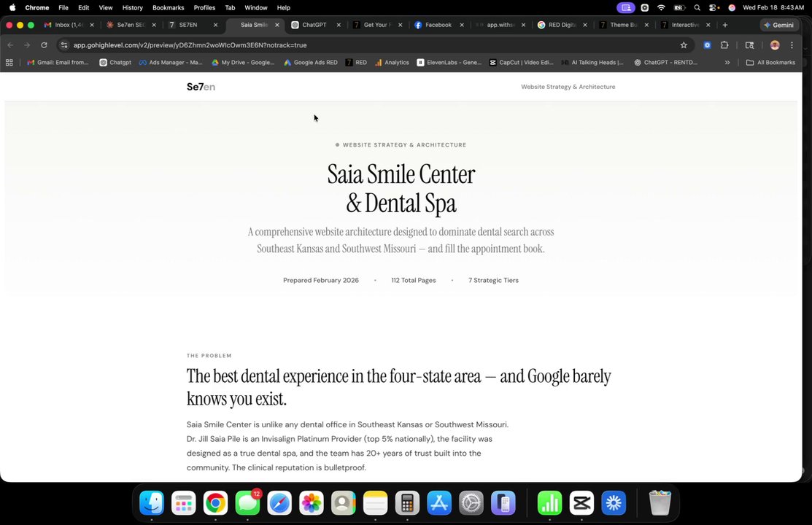Open Trash from the Dock

[660, 502]
